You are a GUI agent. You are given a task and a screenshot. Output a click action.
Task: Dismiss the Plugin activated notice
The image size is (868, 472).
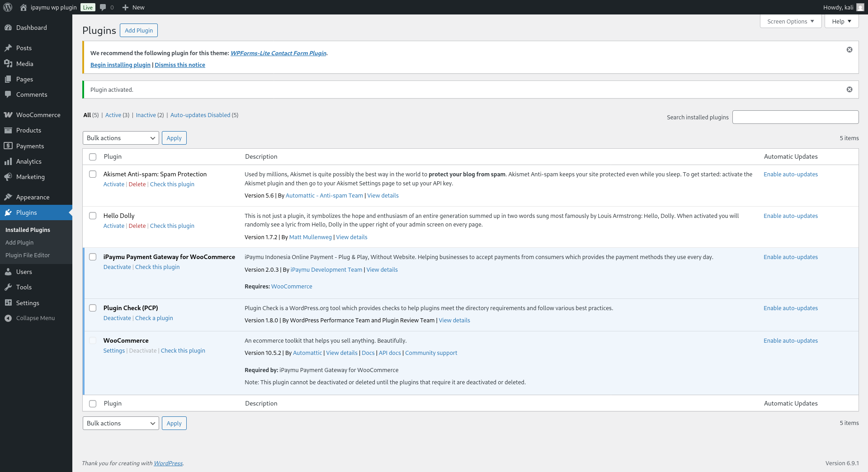[x=849, y=90]
